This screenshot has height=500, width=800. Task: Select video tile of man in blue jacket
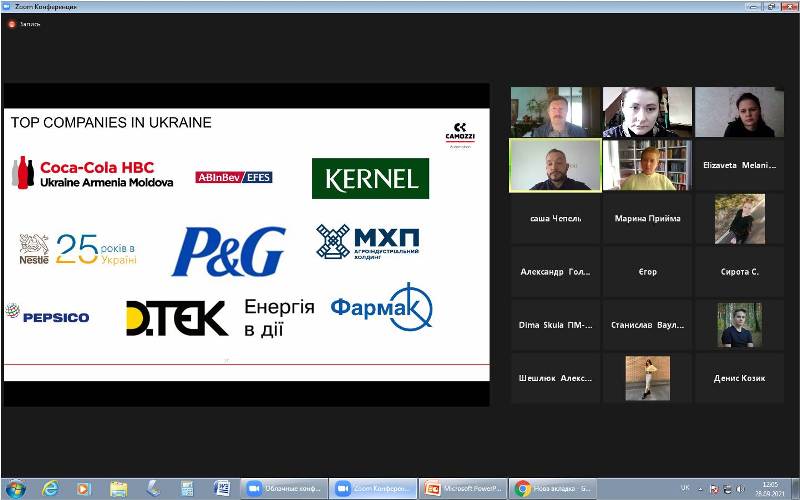(x=556, y=112)
